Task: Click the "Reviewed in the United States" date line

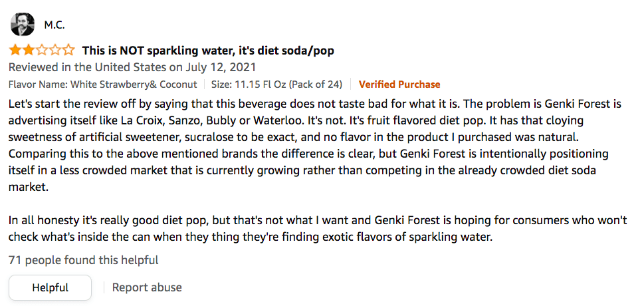Action: point(132,67)
